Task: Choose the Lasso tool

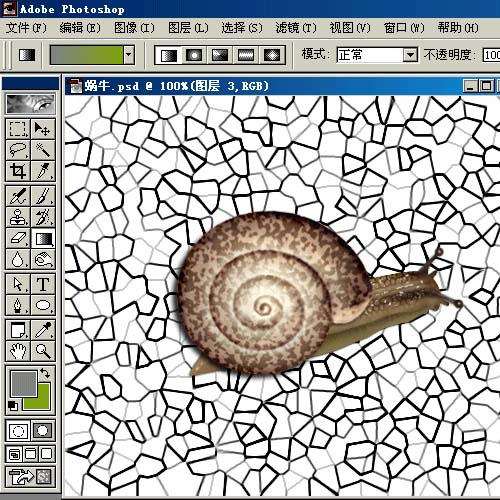Action: (18, 150)
